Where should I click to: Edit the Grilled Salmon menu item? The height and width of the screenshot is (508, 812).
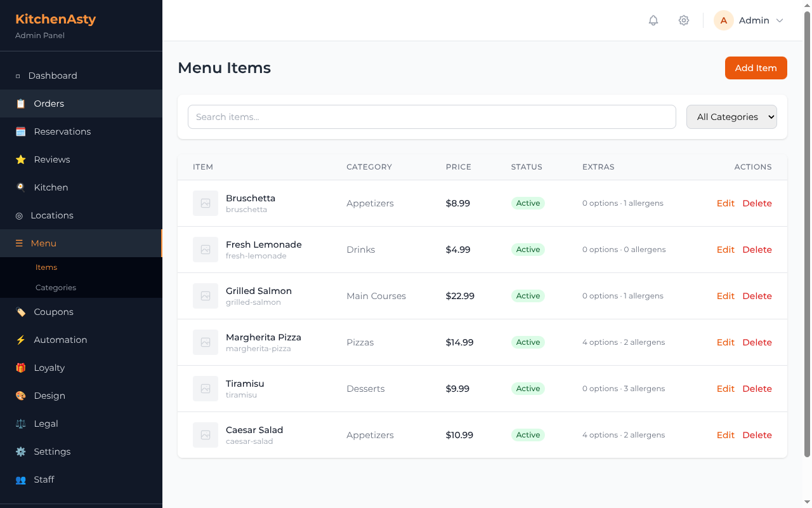coord(725,296)
